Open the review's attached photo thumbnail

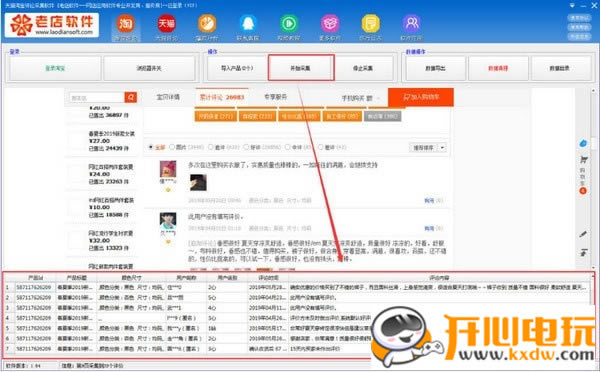point(198,183)
